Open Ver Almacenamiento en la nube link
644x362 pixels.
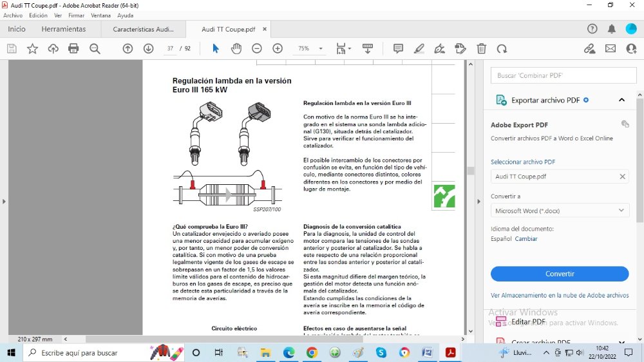560,295
